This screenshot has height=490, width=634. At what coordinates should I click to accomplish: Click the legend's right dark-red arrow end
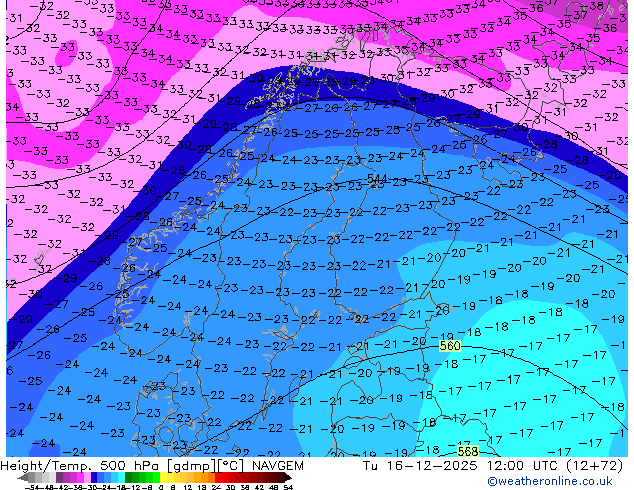point(288,478)
